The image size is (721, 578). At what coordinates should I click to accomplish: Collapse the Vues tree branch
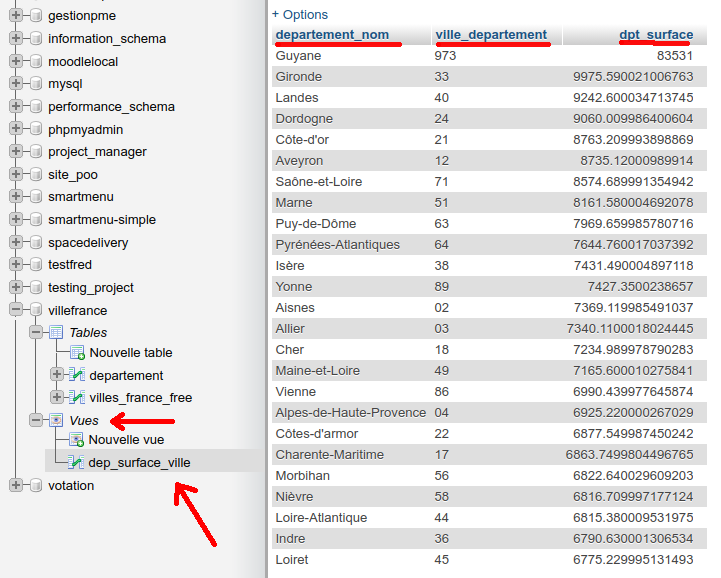pyautogui.click(x=37, y=420)
